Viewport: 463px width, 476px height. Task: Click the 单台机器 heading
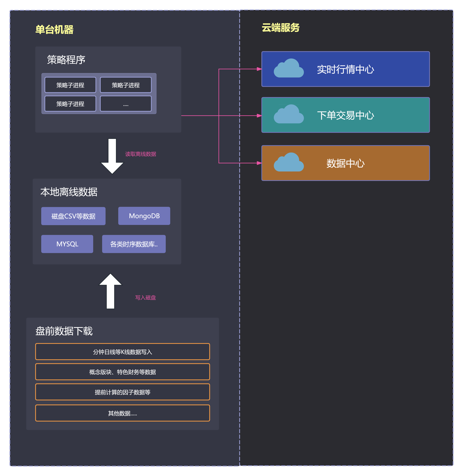coord(54,30)
